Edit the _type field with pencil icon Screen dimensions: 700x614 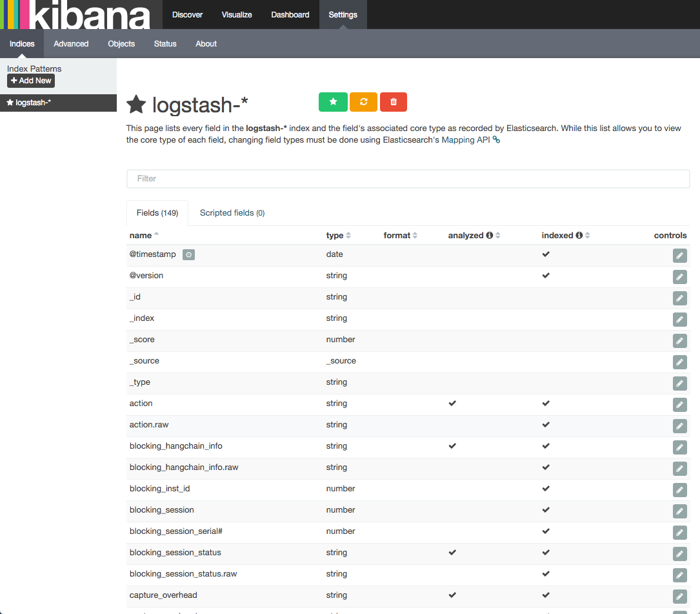679,384
